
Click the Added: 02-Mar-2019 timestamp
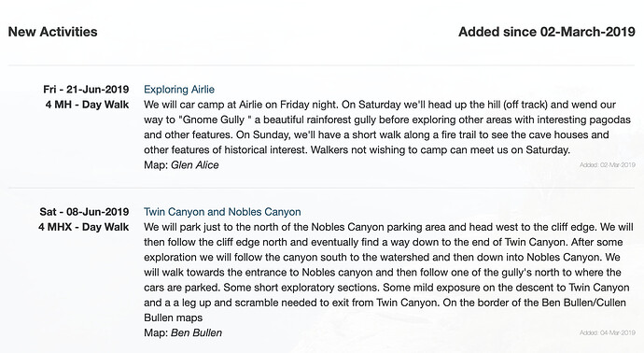coord(608,164)
